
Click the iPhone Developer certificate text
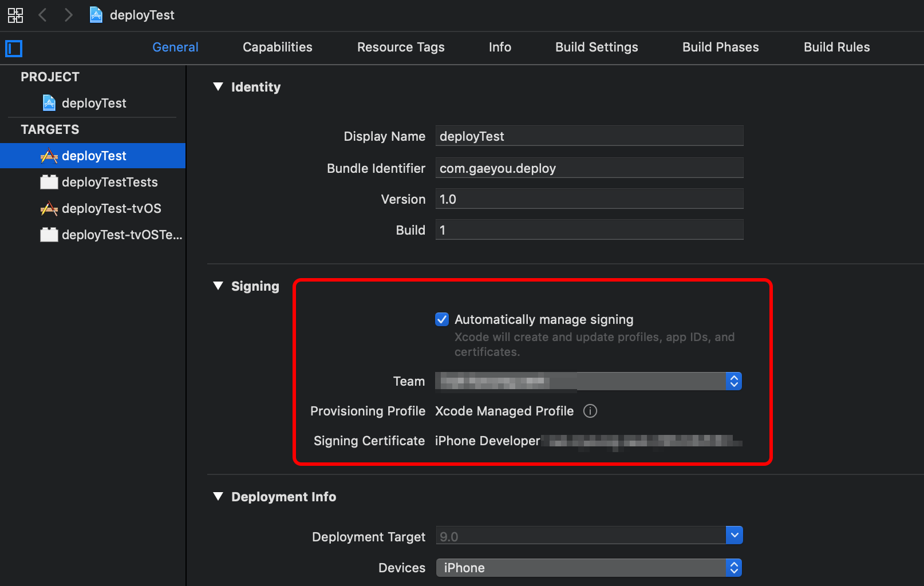coord(488,441)
